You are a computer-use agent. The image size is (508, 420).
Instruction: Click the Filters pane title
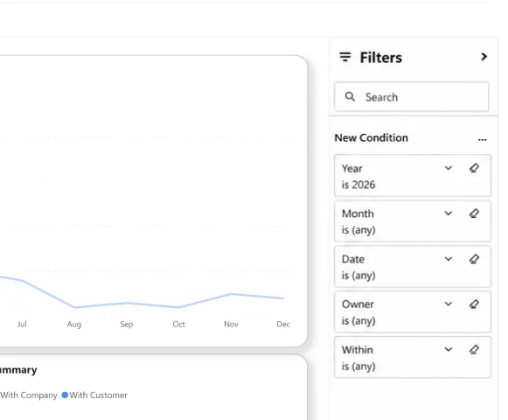pos(381,58)
